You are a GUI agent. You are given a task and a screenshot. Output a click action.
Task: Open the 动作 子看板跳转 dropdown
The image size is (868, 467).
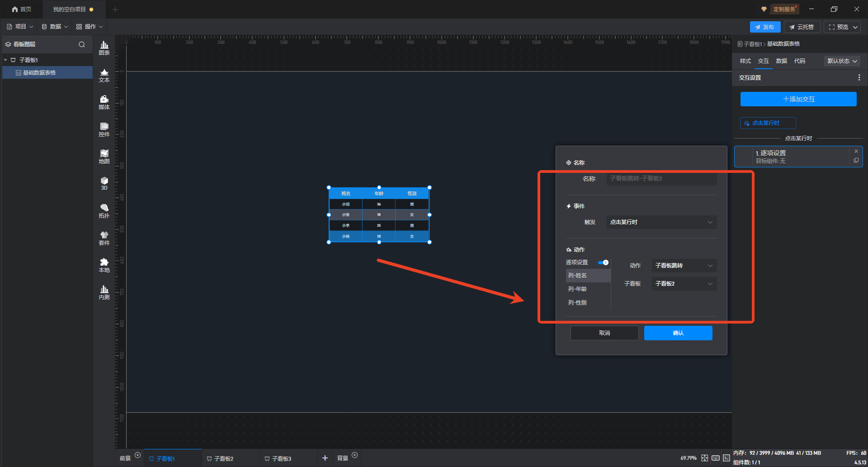tap(684, 266)
